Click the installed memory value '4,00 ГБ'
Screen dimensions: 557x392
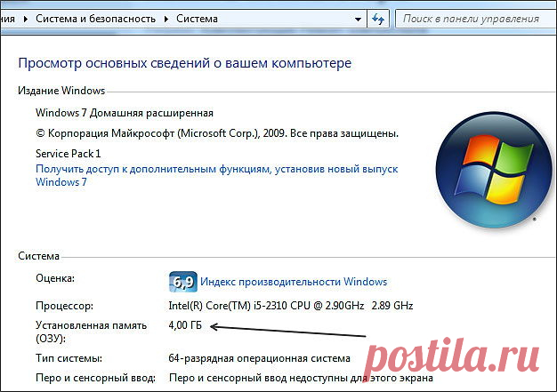coord(185,325)
